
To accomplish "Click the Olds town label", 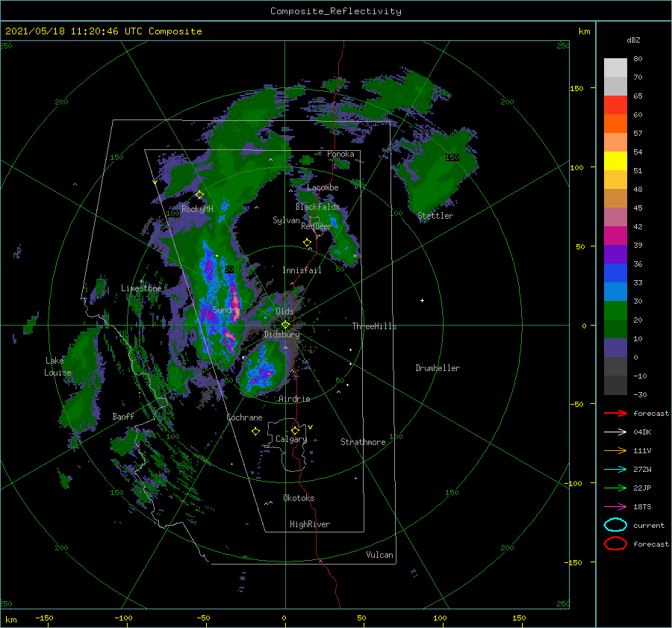I will [x=284, y=311].
